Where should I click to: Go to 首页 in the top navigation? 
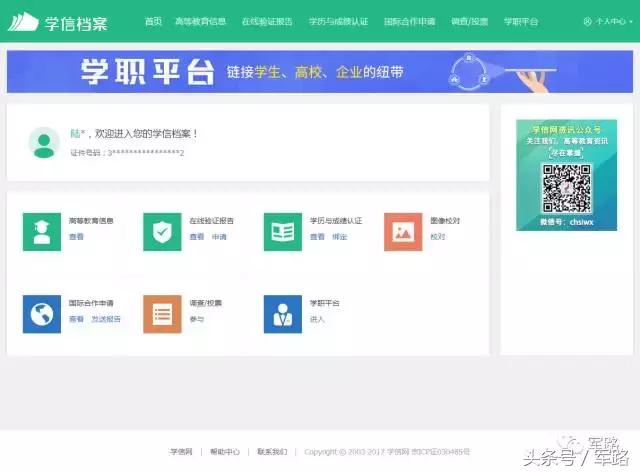click(153, 21)
